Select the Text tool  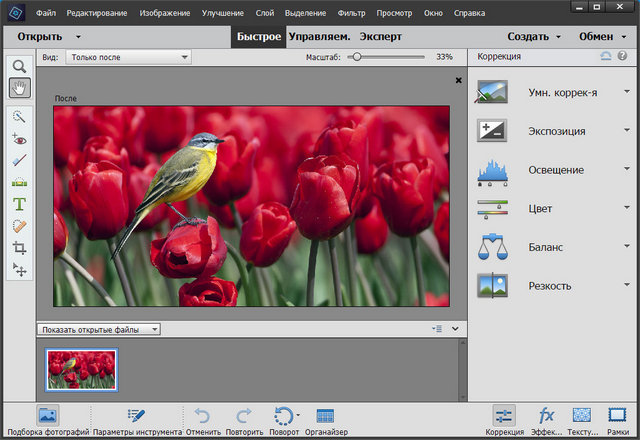click(x=19, y=204)
